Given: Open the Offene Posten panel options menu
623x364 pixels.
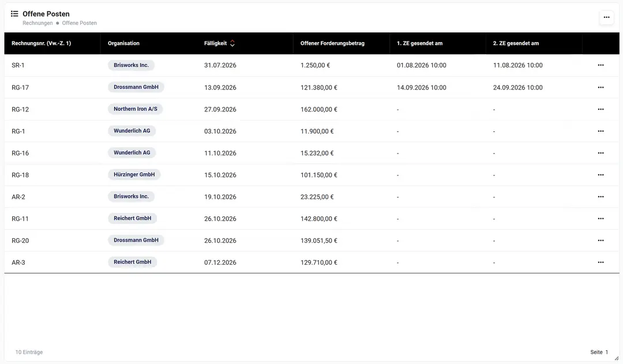Looking at the screenshot, I should point(606,17).
